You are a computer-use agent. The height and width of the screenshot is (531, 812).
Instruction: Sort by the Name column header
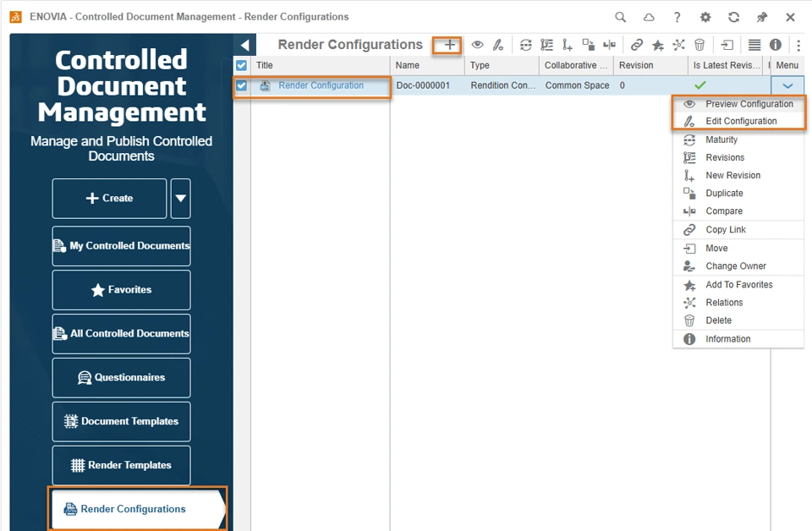426,65
